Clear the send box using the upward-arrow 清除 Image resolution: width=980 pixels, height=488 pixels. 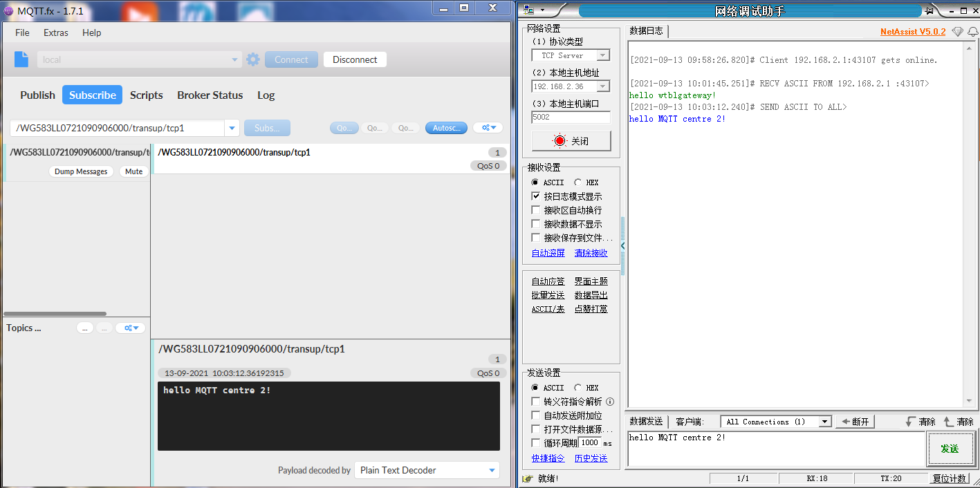coord(959,422)
